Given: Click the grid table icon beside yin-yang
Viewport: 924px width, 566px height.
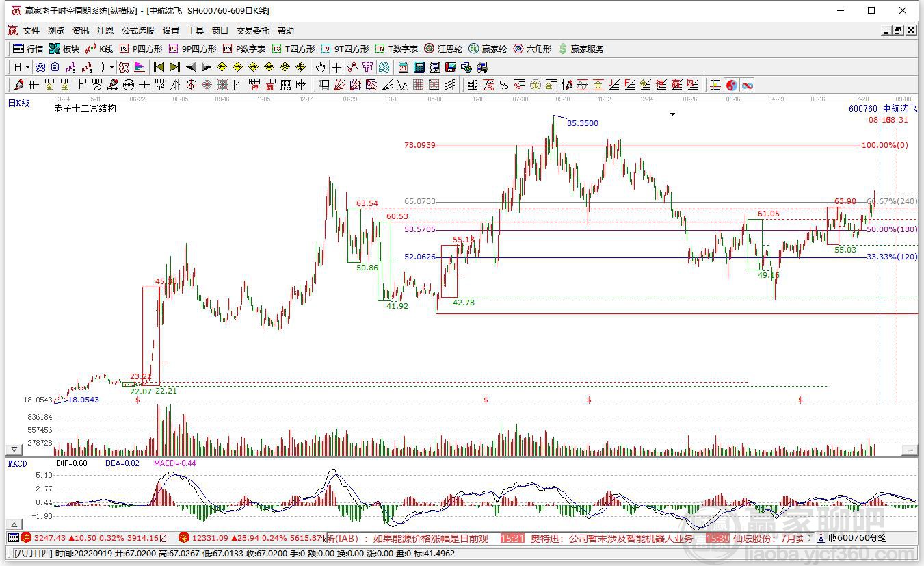Looking at the screenshot, I should click(715, 85).
